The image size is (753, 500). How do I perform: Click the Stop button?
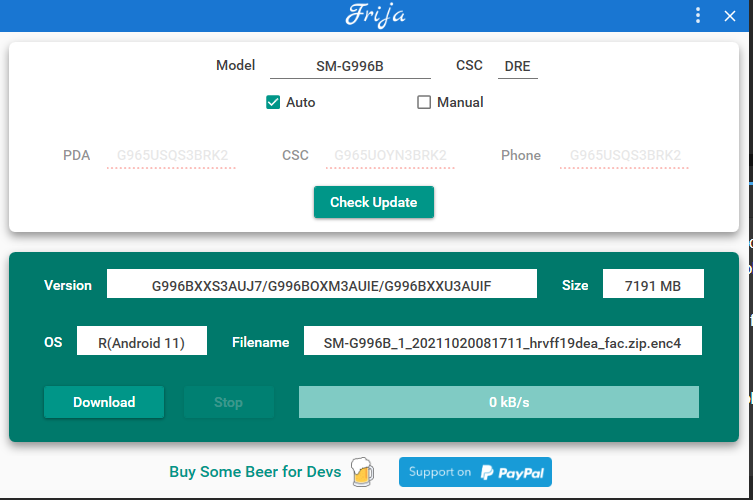tap(229, 402)
